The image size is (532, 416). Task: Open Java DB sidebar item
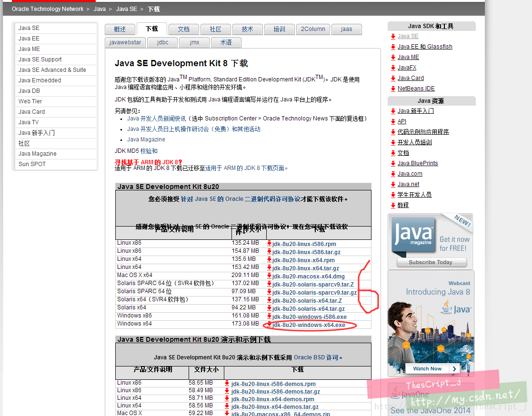(x=56, y=91)
